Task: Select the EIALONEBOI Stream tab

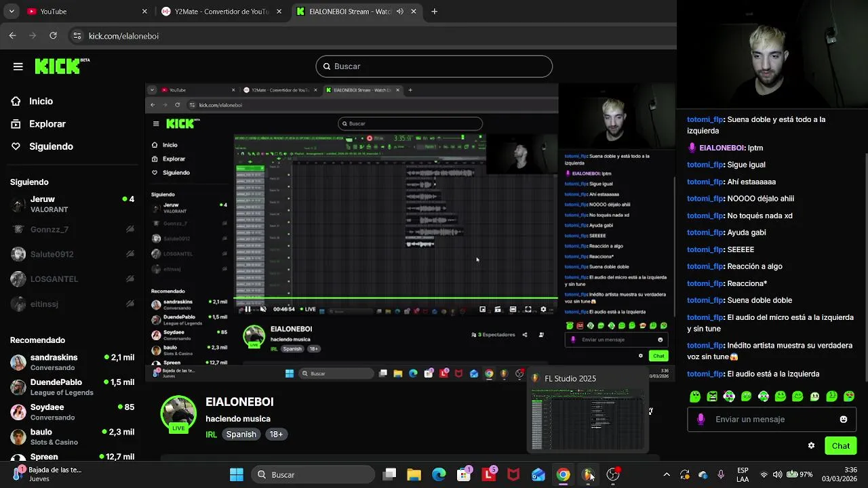Action: point(357,12)
